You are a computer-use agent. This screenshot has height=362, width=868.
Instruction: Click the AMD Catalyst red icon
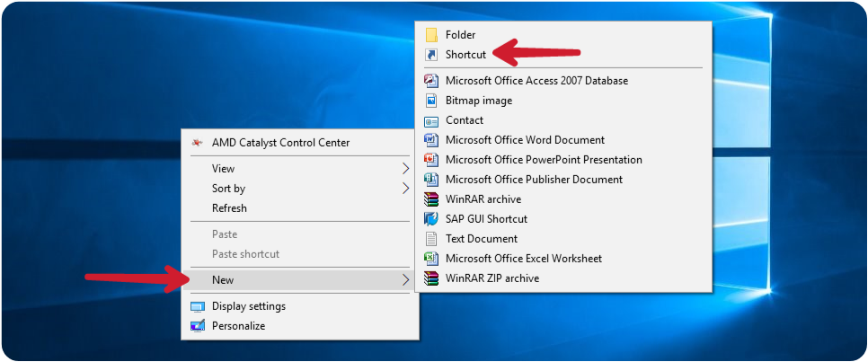click(x=197, y=143)
